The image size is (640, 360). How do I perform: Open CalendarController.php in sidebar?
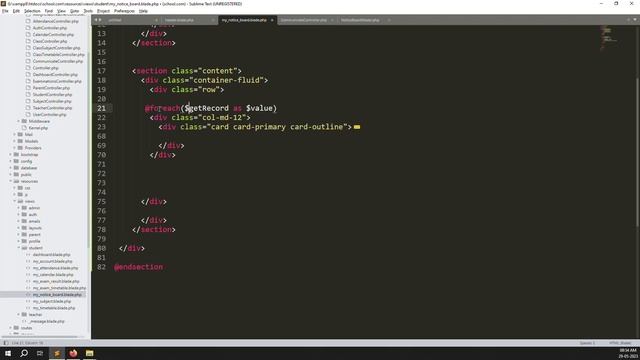53,35
